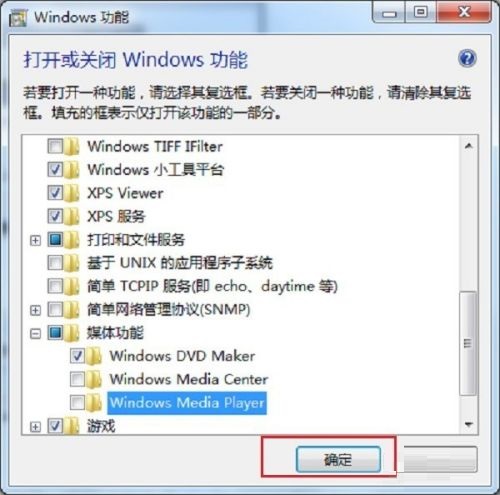Click the folder icon beside Windows Media Center
This screenshot has height=495, width=500.
pos(94,379)
